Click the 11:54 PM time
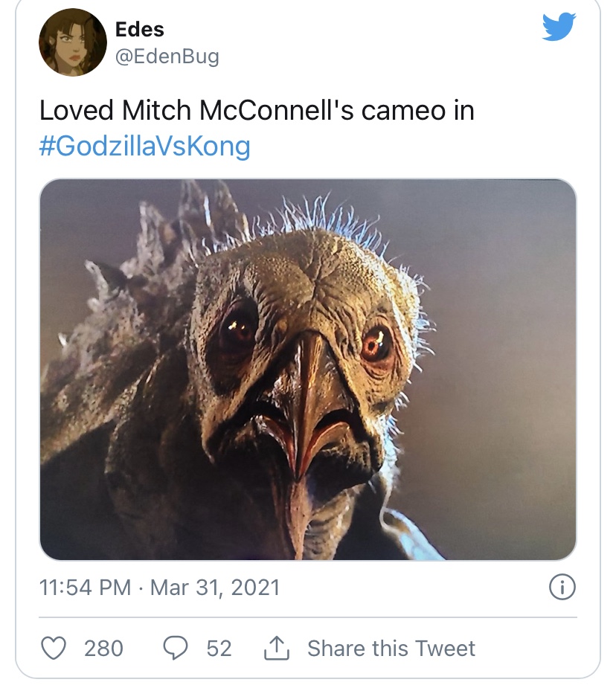This screenshot has width=616, height=688. coord(85,588)
